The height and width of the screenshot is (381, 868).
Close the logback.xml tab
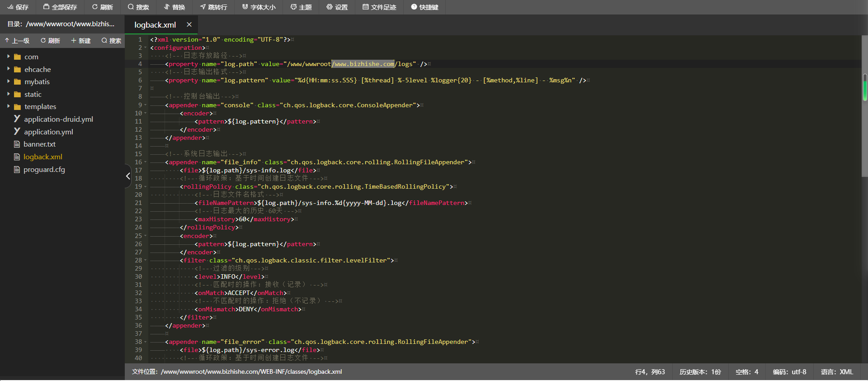click(x=189, y=25)
